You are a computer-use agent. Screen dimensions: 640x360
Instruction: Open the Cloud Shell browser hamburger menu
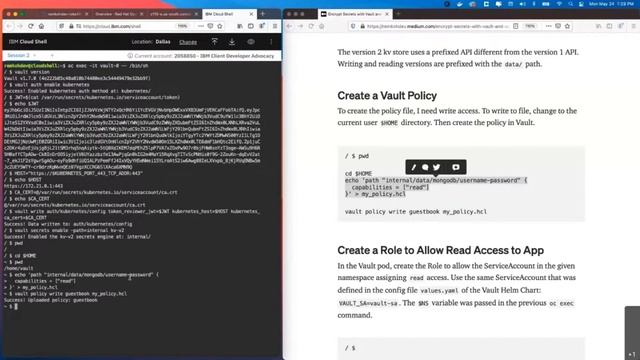click(x=275, y=26)
